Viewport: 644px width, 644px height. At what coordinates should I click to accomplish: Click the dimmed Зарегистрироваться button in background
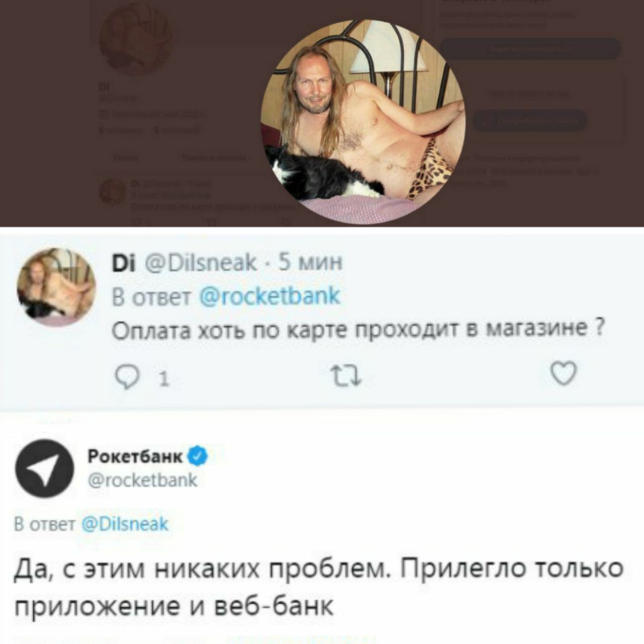tap(530, 49)
